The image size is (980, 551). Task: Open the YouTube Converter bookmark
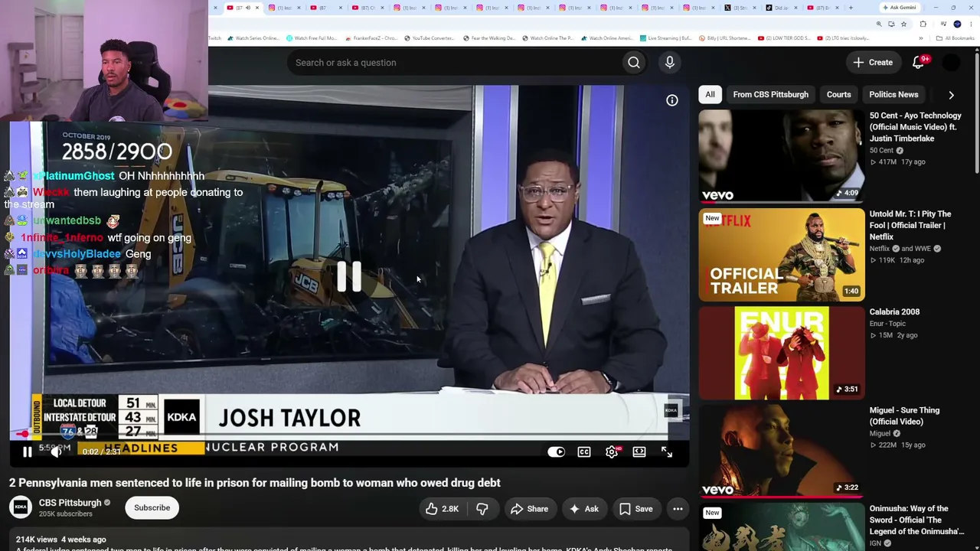(x=429, y=38)
